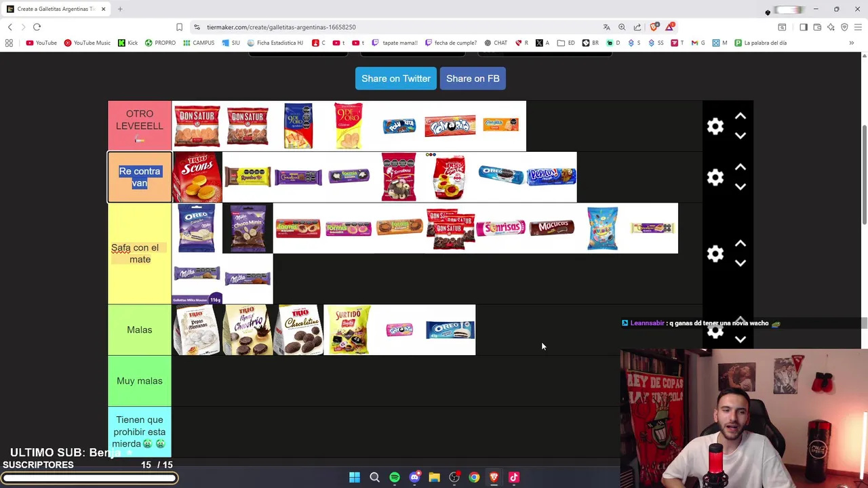
Task: Open Brave Wallet icon
Action: 817,27
